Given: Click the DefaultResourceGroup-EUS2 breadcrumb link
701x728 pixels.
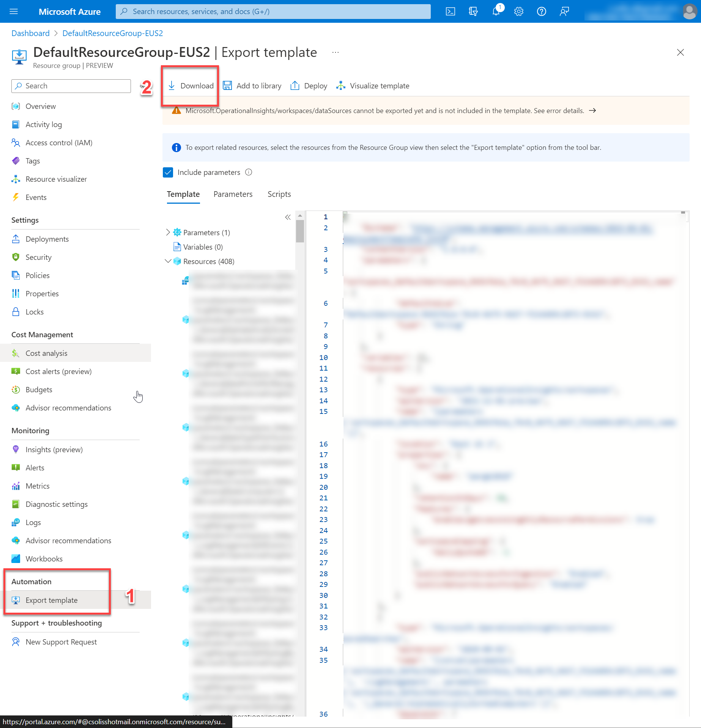Looking at the screenshot, I should click(x=113, y=33).
